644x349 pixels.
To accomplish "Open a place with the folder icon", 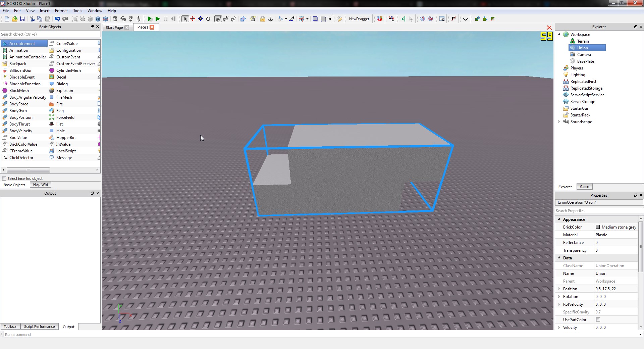I will coord(14,19).
